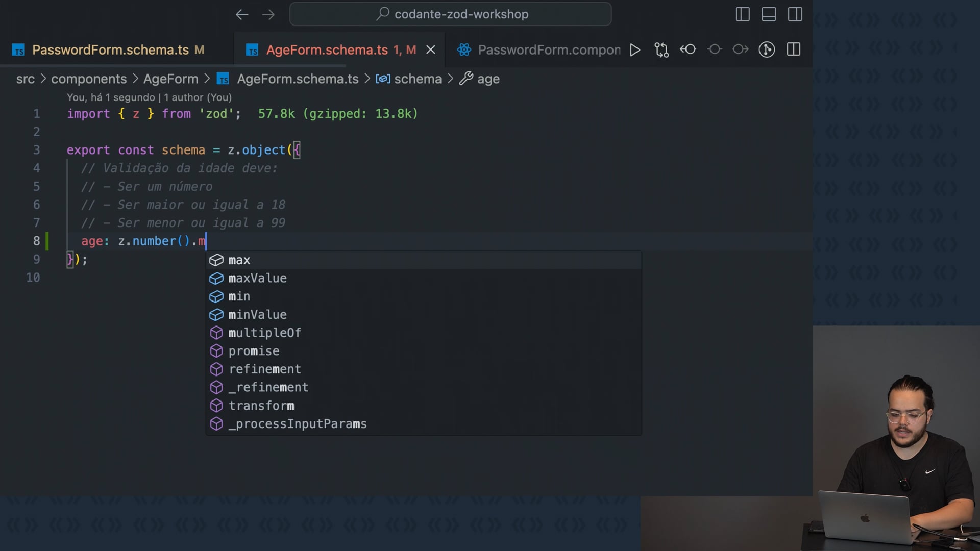Go to previous change arrow icon
This screenshot has width=980, height=551.
[x=688, y=49]
